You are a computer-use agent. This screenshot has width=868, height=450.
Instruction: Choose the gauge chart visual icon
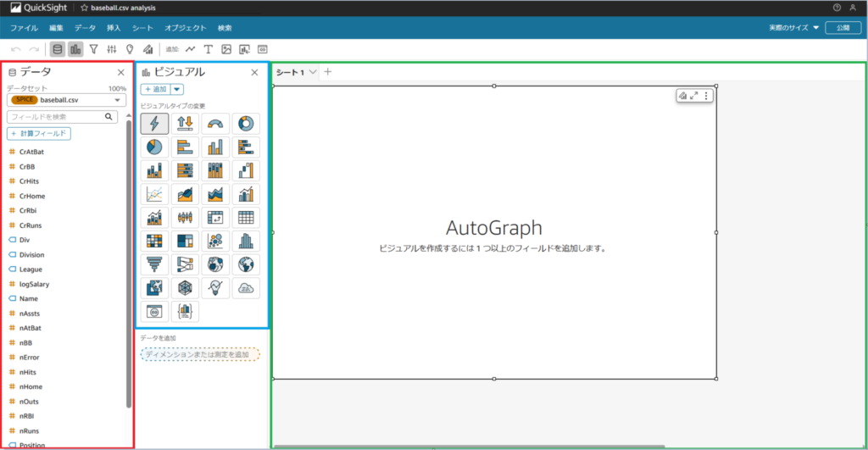(x=215, y=124)
